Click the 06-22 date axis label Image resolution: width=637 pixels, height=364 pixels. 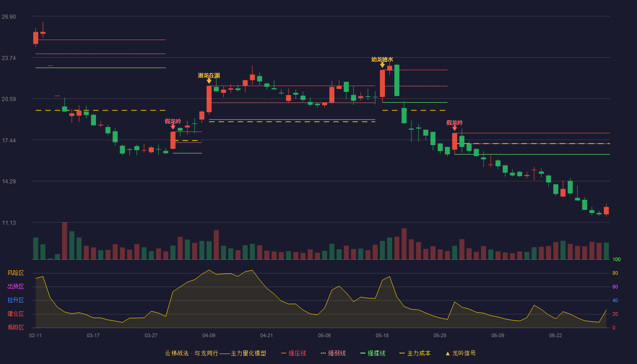coord(556,335)
